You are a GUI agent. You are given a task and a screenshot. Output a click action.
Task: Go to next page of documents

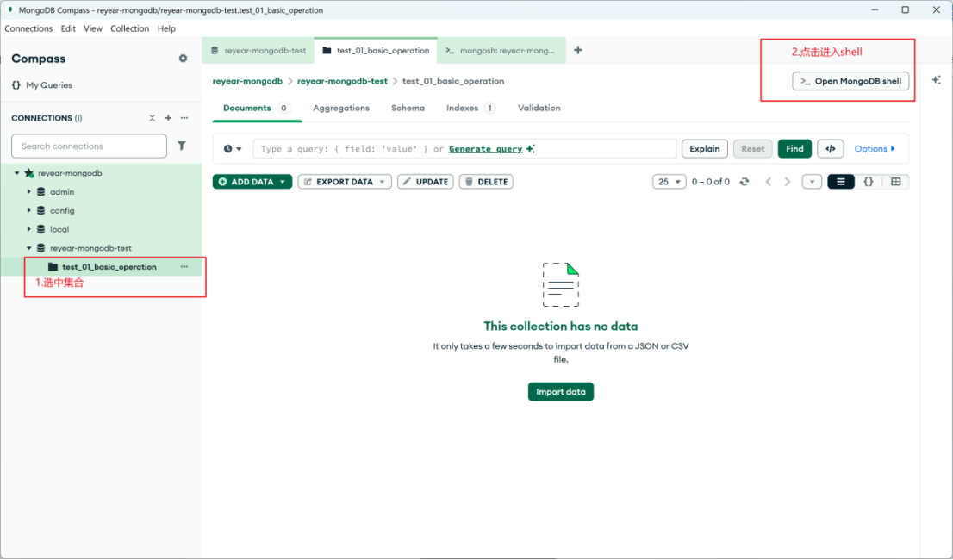[788, 182]
